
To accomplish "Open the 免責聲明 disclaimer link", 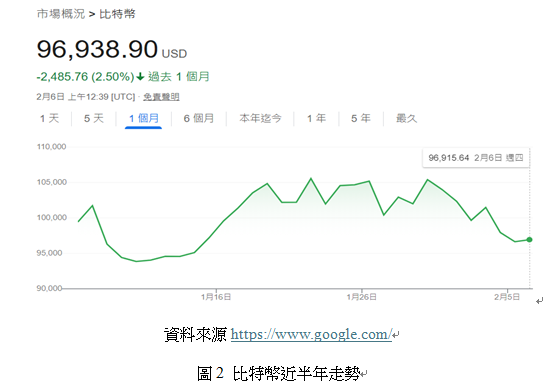I will pyautogui.click(x=161, y=97).
